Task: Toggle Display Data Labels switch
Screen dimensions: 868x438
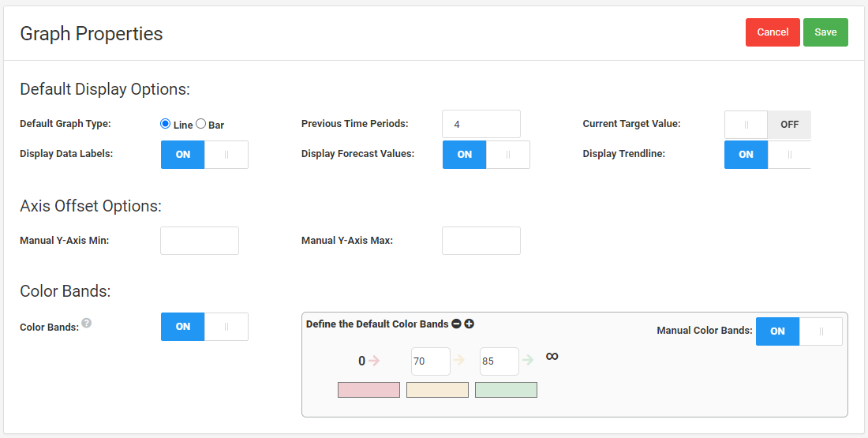Action: (x=204, y=155)
